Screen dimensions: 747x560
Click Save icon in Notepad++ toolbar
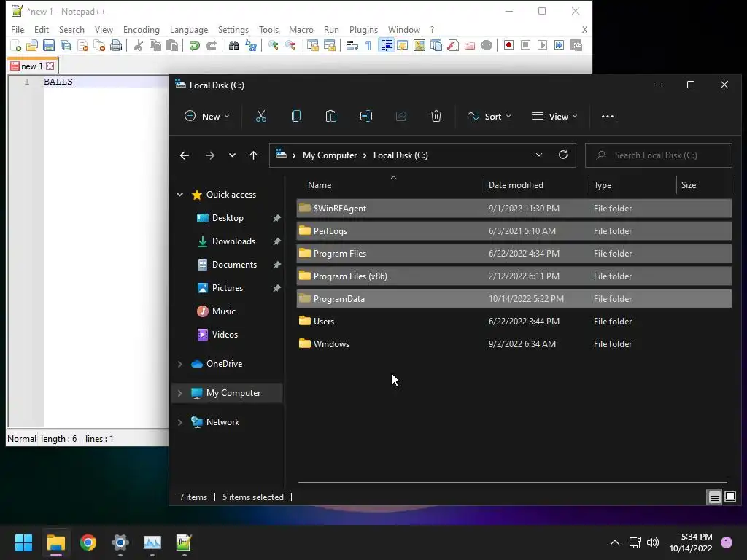[49, 45]
